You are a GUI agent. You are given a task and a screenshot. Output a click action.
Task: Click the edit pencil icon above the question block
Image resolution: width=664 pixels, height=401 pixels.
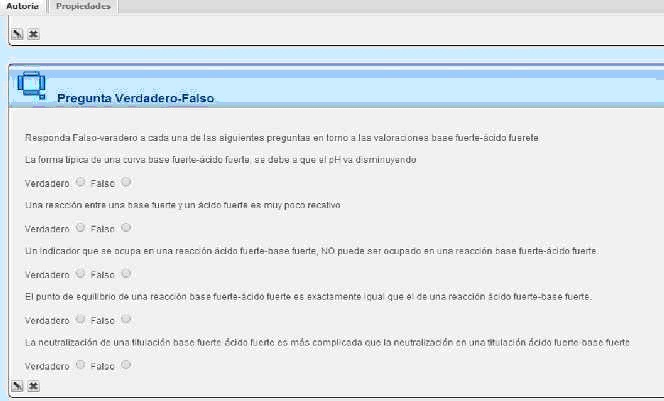pyautogui.click(x=17, y=34)
